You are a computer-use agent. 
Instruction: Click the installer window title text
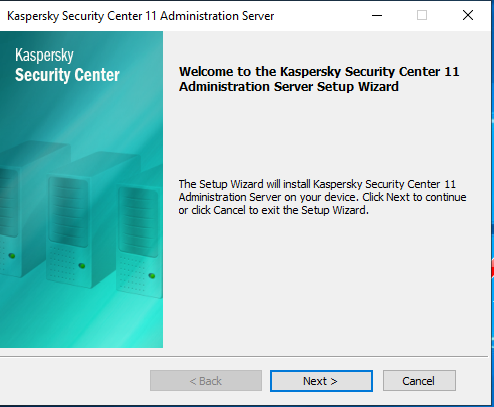[x=140, y=16]
